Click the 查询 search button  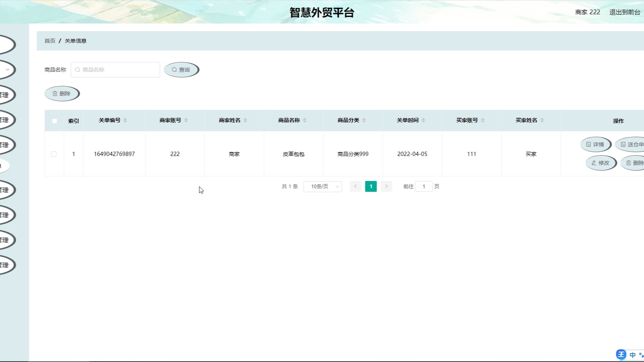tap(181, 70)
